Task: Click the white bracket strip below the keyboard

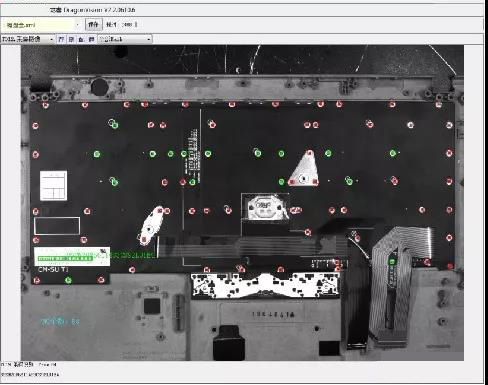Action: coord(265,285)
